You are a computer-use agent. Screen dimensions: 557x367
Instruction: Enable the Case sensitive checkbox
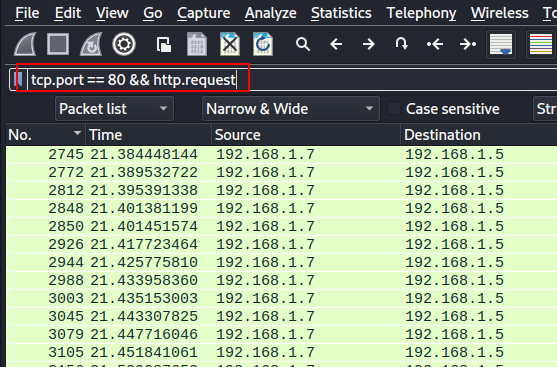point(394,108)
